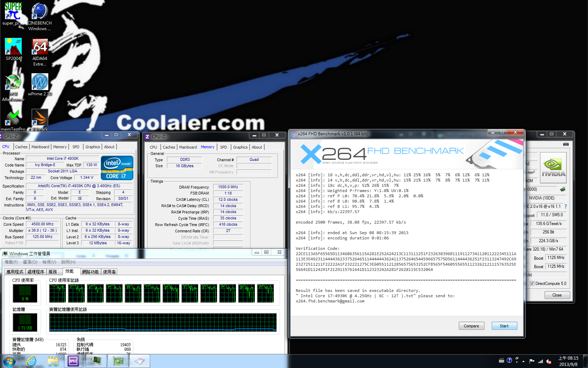Switch to x264 benchmark taskbar button
The height and width of the screenshot is (368, 588).
tap(140, 361)
